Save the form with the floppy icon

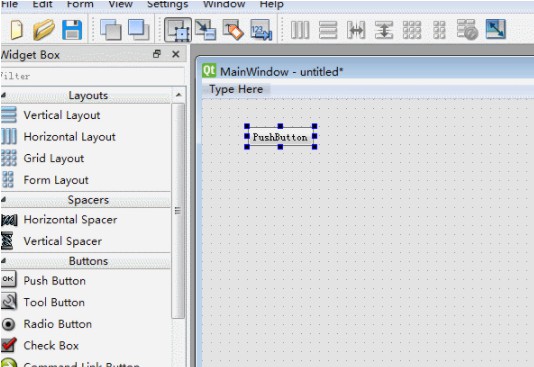pyautogui.click(x=72, y=30)
